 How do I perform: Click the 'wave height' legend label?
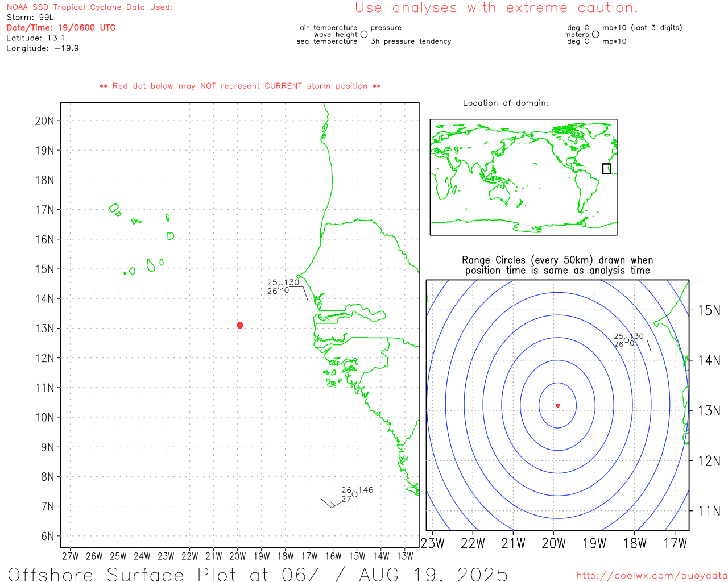tap(336, 35)
